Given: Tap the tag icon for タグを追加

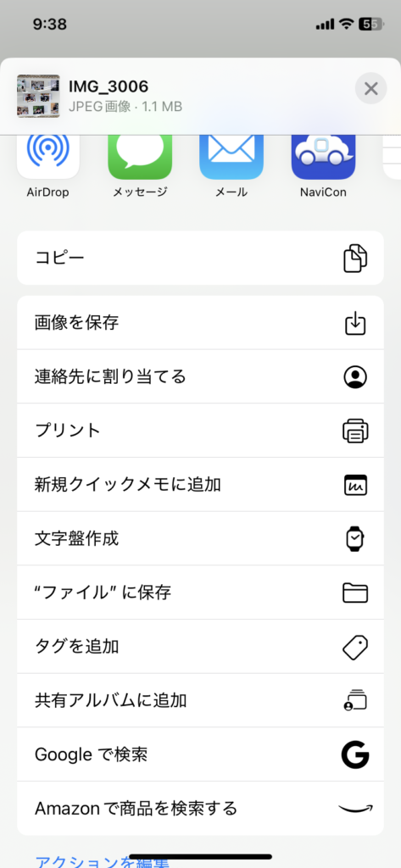Looking at the screenshot, I should 355,647.
